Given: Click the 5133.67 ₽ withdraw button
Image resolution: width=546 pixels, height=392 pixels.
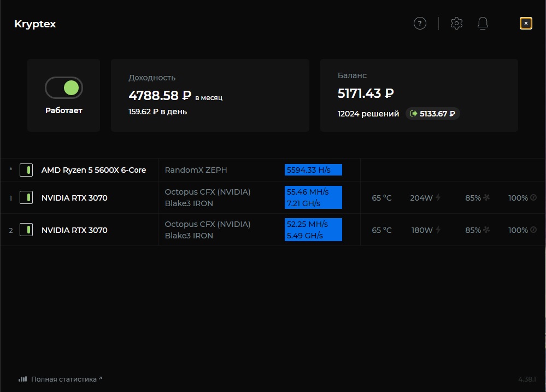Looking at the screenshot, I should click(432, 114).
